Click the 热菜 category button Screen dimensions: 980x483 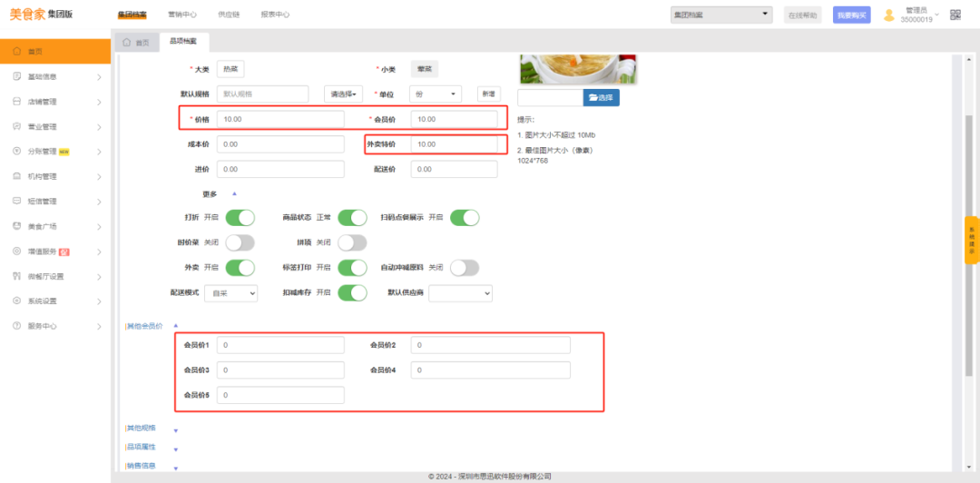[x=230, y=69]
